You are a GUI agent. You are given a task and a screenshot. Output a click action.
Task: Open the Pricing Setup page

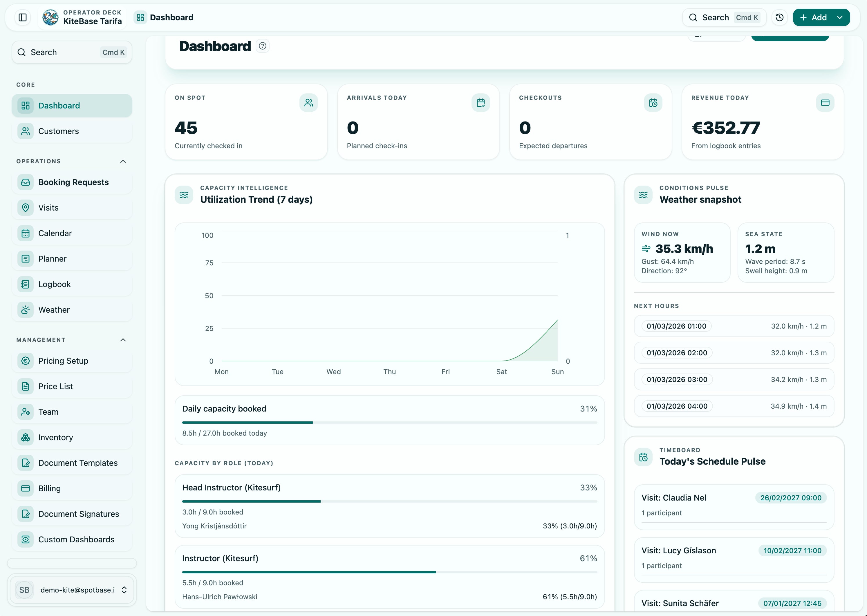(x=63, y=361)
